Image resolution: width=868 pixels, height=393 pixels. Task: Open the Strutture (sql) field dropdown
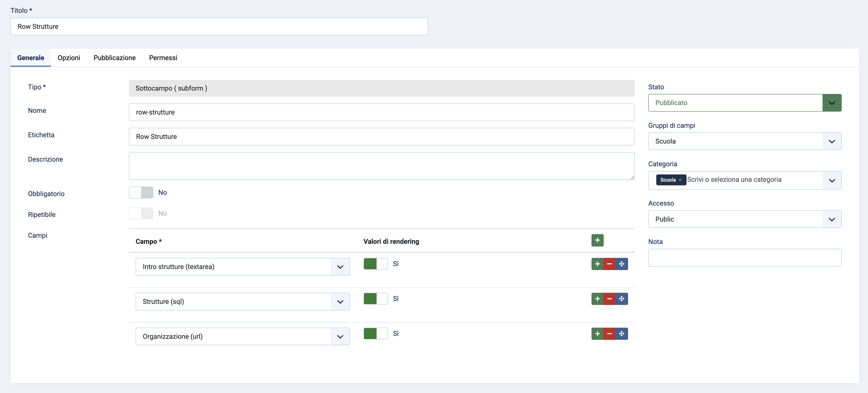click(243, 301)
